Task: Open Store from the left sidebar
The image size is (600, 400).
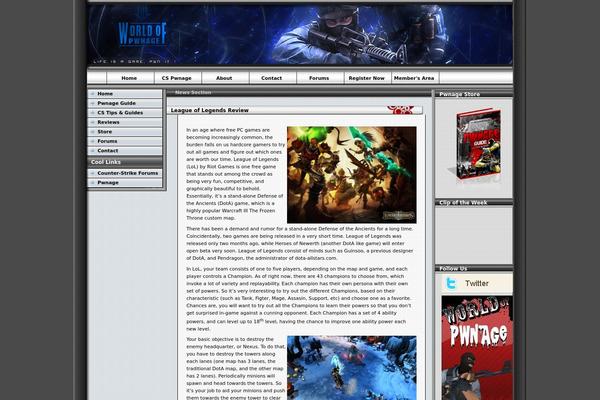Action: click(x=125, y=132)
